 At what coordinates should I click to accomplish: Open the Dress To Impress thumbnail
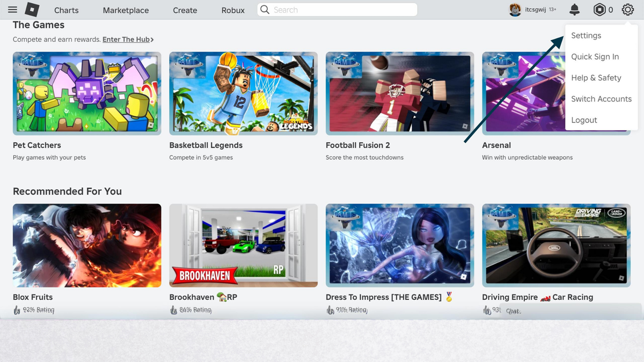pyautogui.click(x=400, y=245)
